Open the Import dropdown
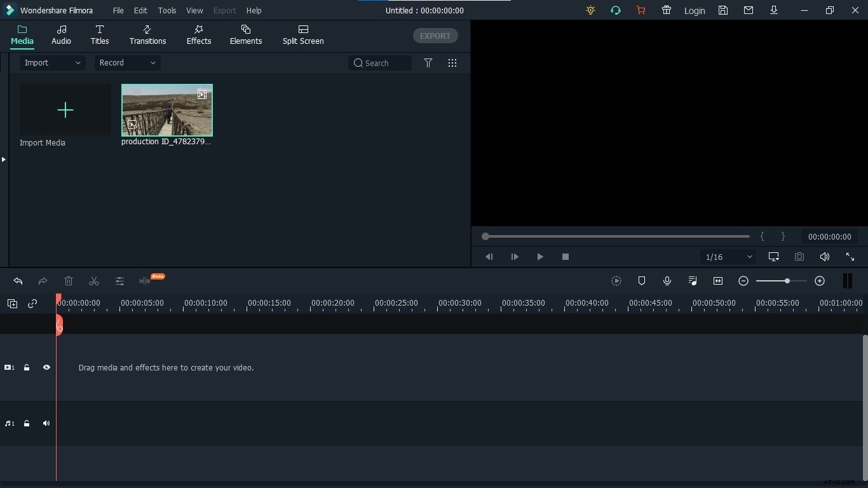The width and height of the screenshot is (868, 488). click(51, 63)
